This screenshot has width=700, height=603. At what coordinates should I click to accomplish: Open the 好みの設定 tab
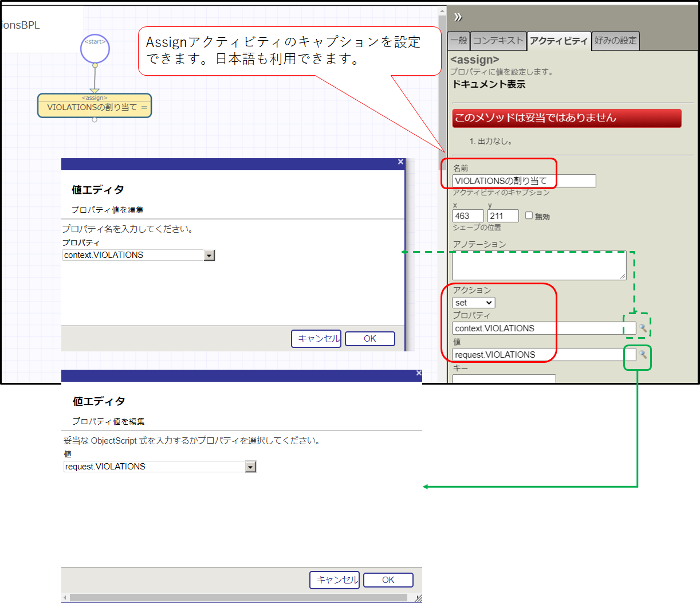[x=615, y=41]
